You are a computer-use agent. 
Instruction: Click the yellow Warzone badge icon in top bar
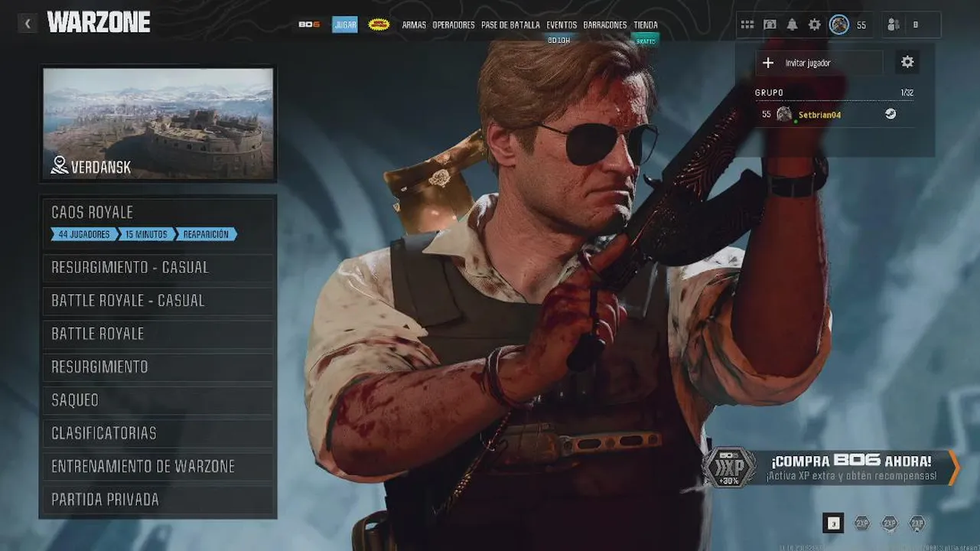379,24
